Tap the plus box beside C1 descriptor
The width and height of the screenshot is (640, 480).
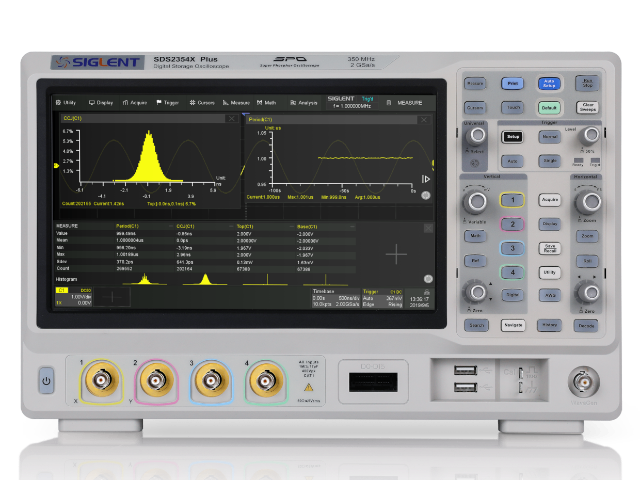click(x=112, y=297)
